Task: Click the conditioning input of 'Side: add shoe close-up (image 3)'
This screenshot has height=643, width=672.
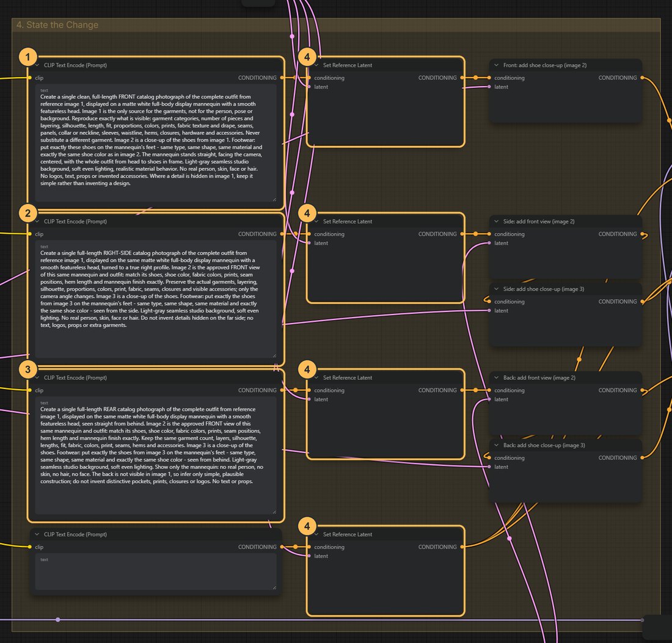Action: pos(489,302)
